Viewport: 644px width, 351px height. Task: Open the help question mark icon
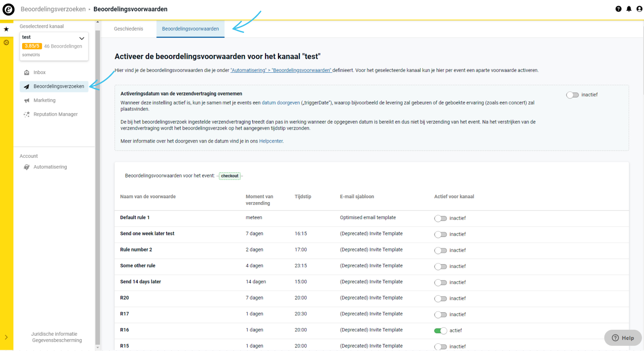click(618, 9)
